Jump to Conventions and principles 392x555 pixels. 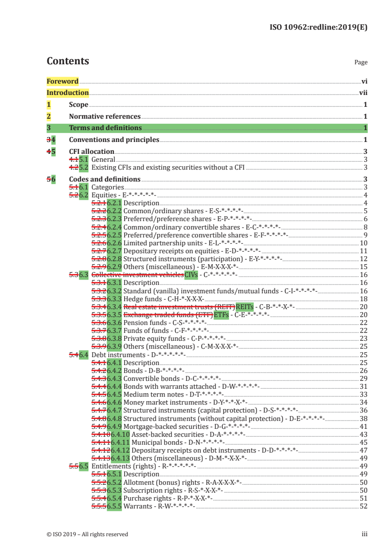click(x=114, y=140)
